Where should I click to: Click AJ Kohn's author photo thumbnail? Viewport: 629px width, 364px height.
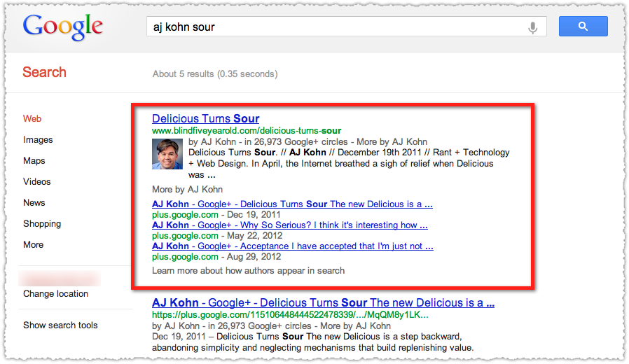[x=167, y=154]
